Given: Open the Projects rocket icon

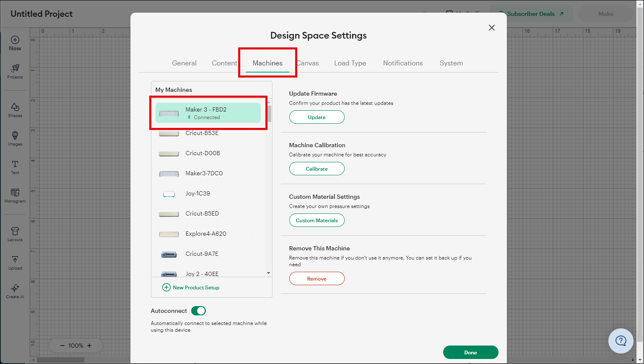Looking at the screenshot, I should point(15,68).
